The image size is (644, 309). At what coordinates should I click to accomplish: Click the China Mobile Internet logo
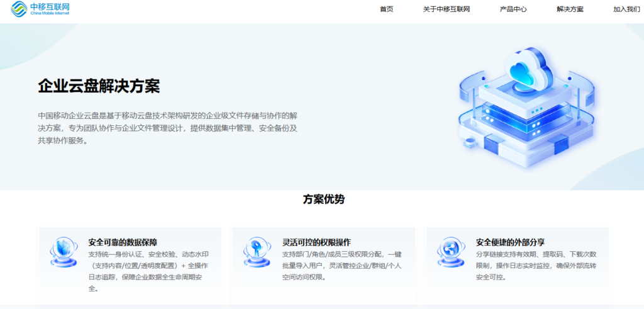pos(41,8)
